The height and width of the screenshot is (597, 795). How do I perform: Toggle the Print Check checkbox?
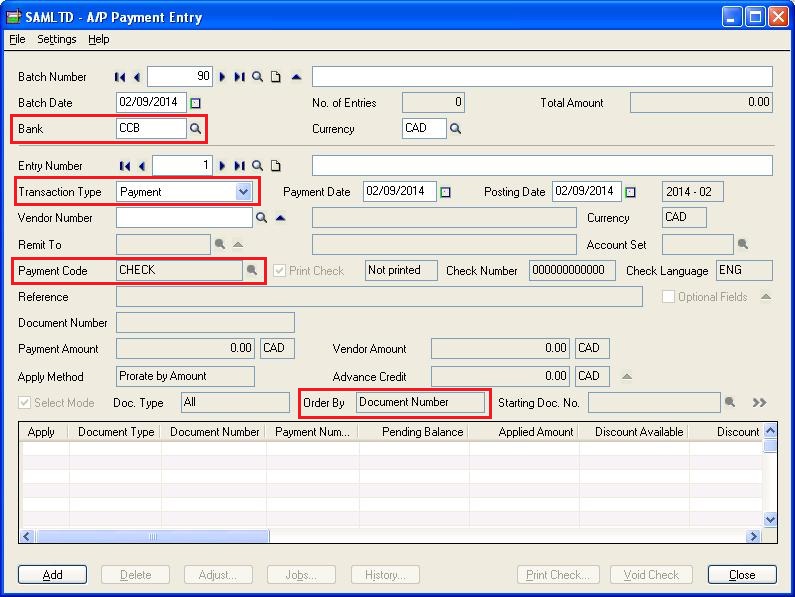[x=279, y=270]
